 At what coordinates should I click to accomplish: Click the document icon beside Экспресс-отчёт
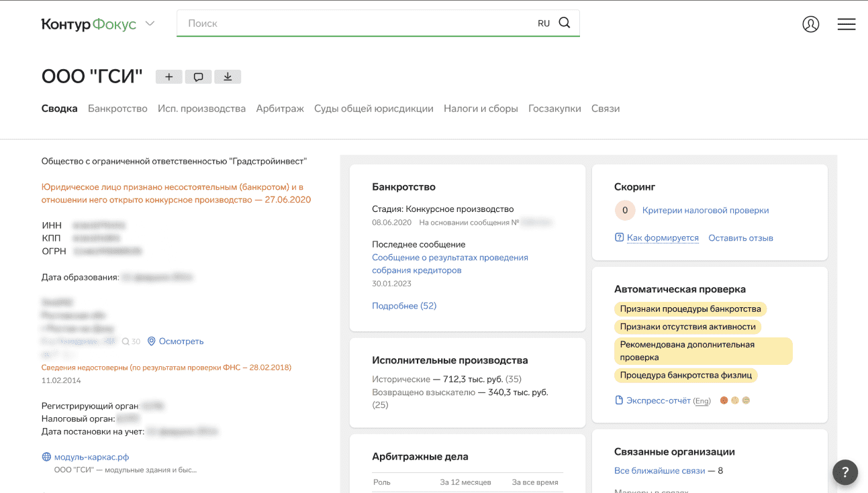click(x=619, y=400)
